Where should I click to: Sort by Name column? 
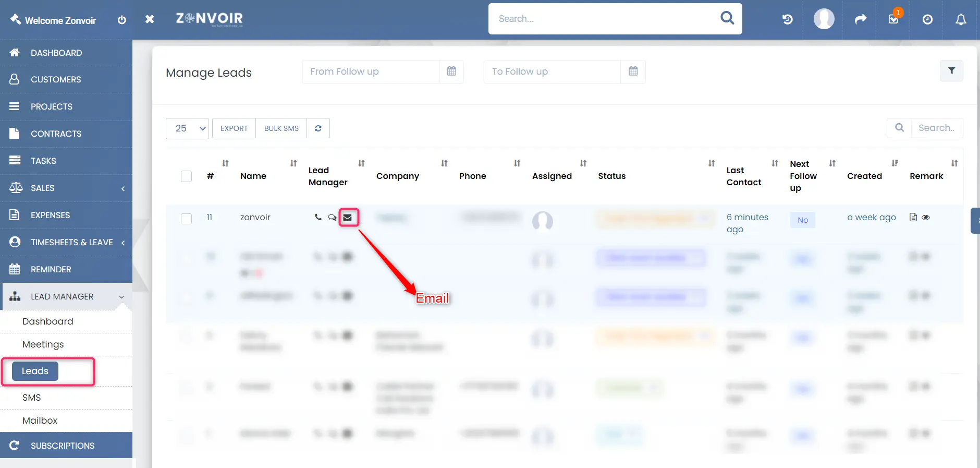(x=293, y=163)
